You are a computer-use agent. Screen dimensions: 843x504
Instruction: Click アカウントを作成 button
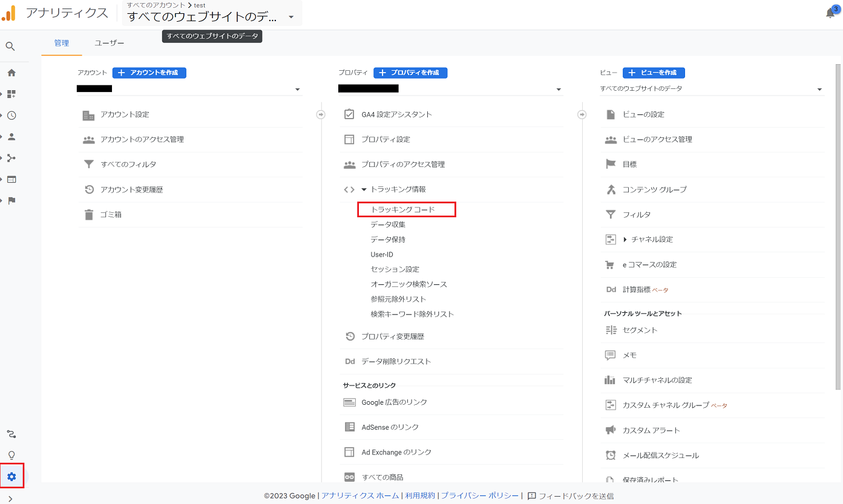coord(149,73)
